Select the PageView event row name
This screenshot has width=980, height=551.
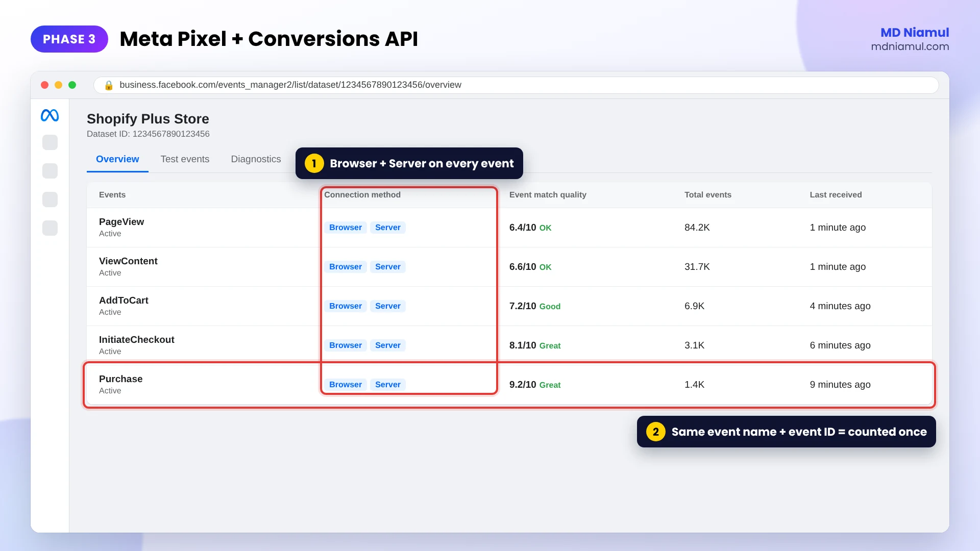pos(121,222)
